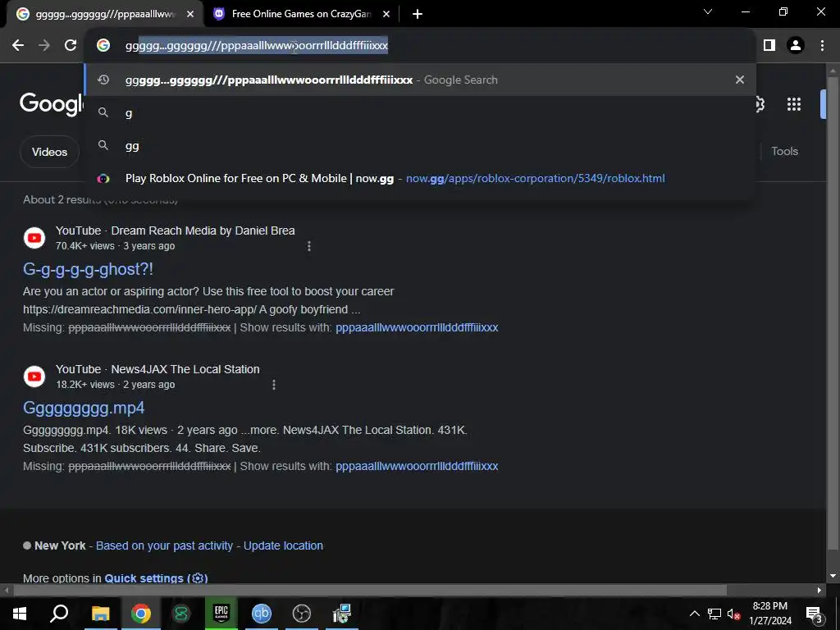This screenshot has width=840, height=630.
Task: Open network status tray icon
Action: click(x=714, y=614)
